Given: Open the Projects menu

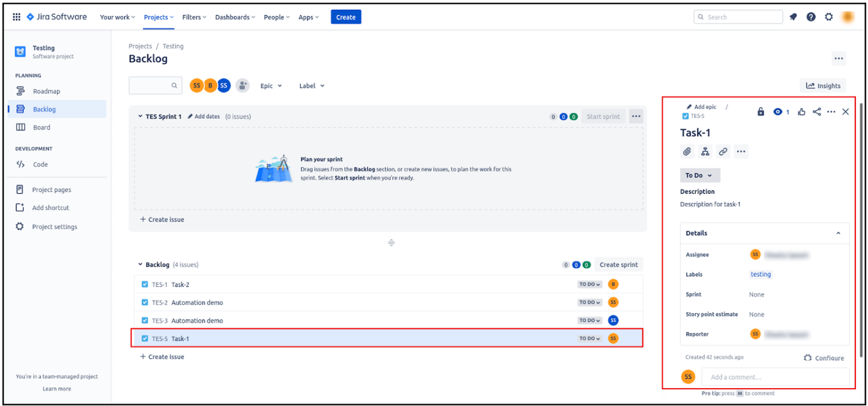Looking at the screenshot, I should 158,17.
